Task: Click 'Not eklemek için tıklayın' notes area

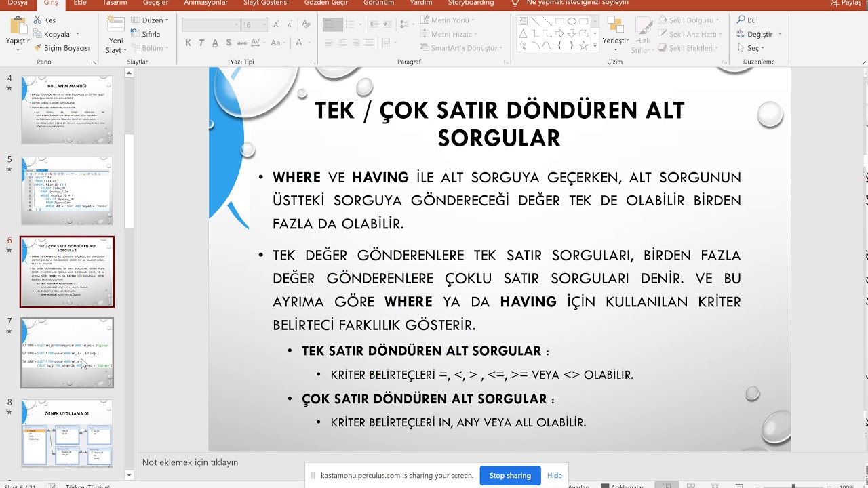Action: pyautogui.click(x=191, y=462)
